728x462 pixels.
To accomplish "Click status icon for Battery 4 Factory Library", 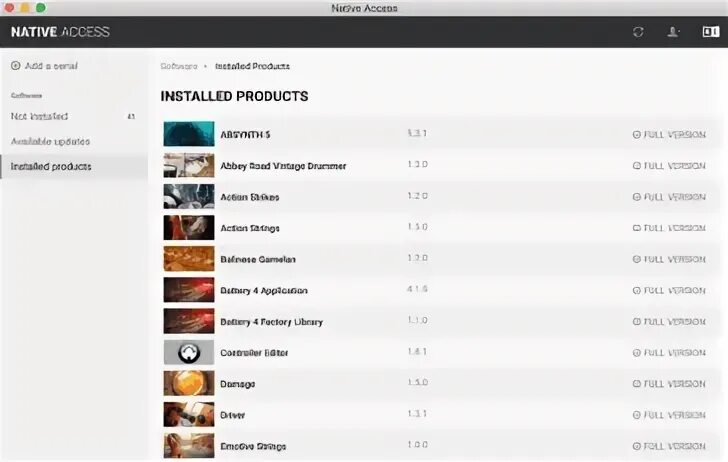I will click(x=637, y=321).
